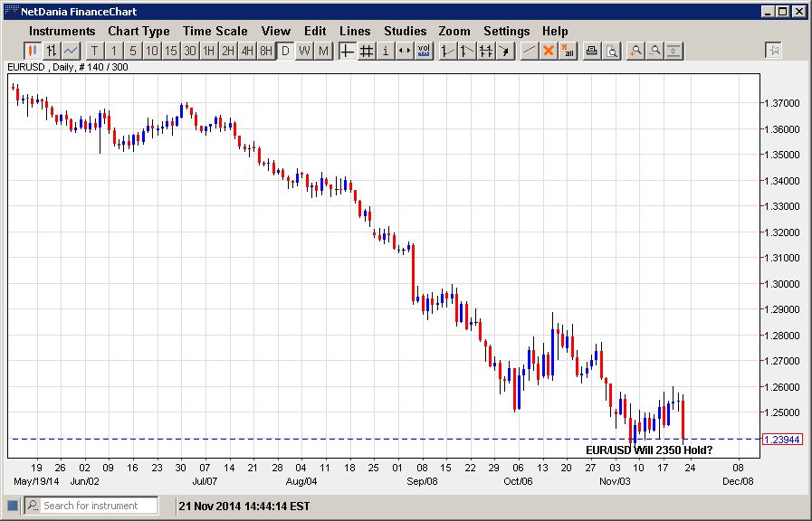
Task: Click the blue square icon in status bar
Action: 13,506
